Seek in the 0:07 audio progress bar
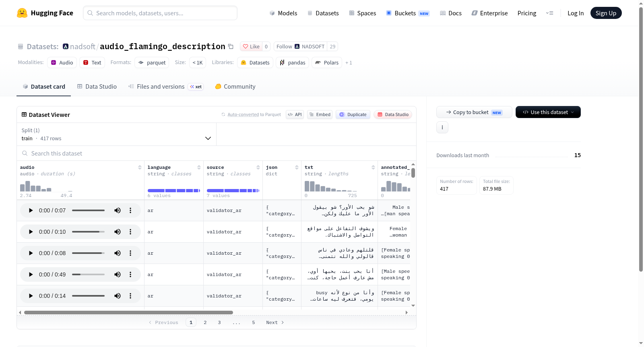Screen dimensions: 644x347 pos(88,210)
